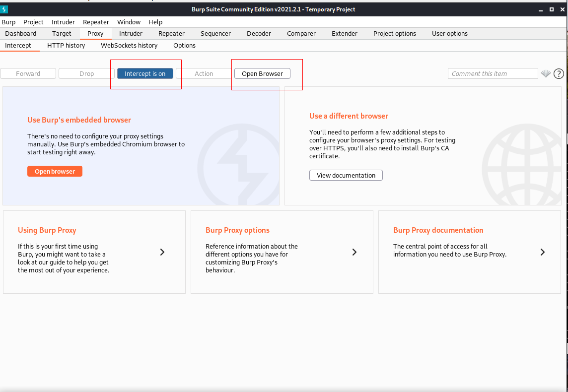568x392 pixels.
Task: Close the Burp Suite window
Action: (x=562, y=10)
